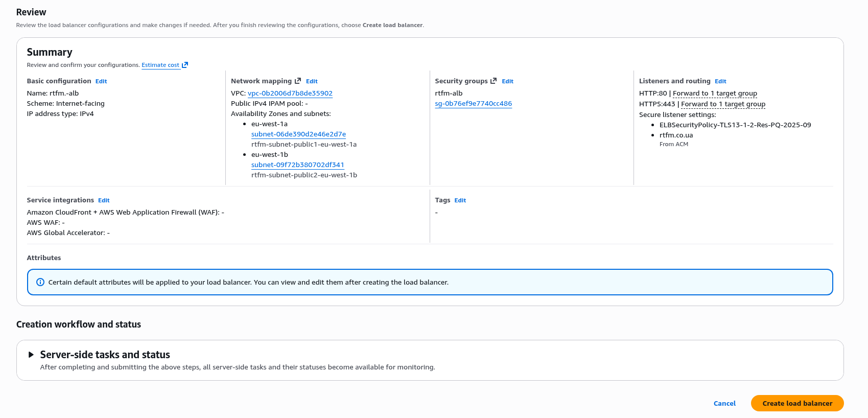Click HTTPS:443 Forward to 1 target group
The height and width of the screenshot is (418, 868).
coord(723,104)
